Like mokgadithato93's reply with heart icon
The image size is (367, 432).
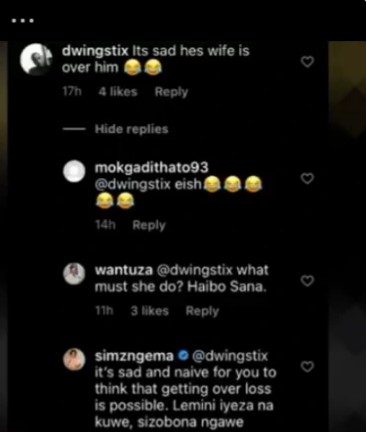[307, 179]
